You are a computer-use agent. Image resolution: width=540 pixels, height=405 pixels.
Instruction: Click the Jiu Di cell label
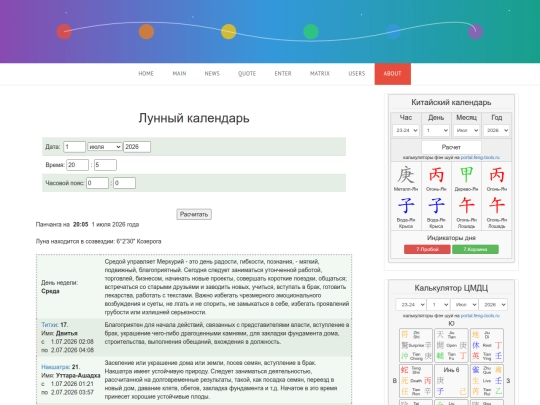point(487,335)
